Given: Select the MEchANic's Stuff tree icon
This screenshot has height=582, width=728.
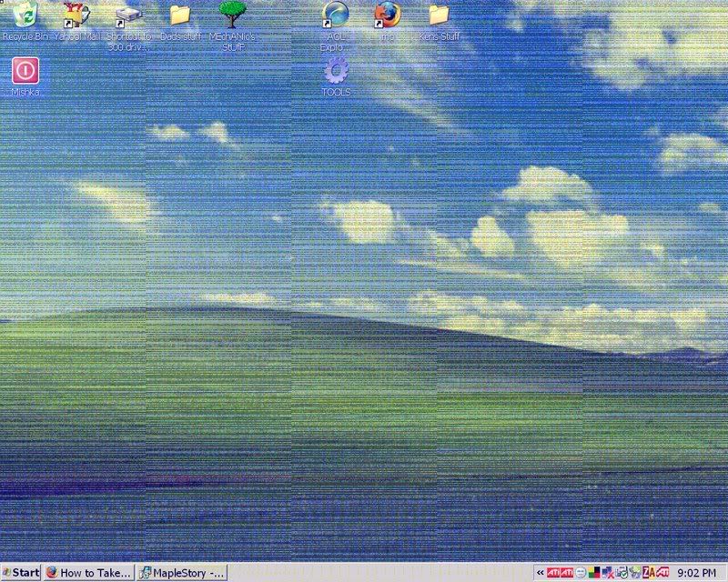Looking at the screenshot, I should [x=232, y=26].
